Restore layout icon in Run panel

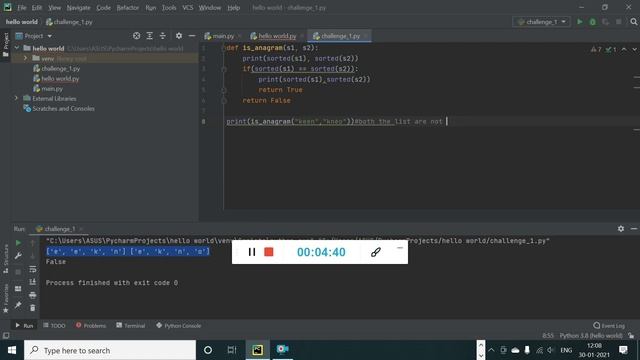click(x=18, y=289)
